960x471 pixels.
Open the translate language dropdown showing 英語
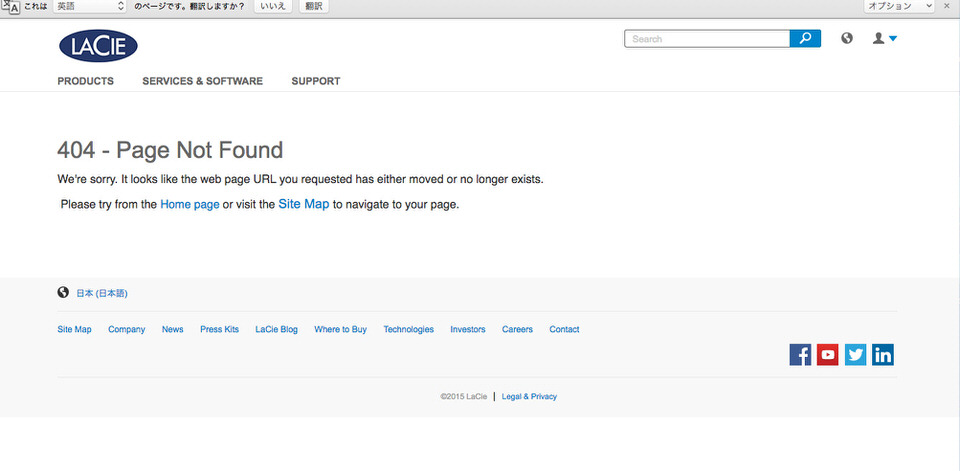coord(89,6)
